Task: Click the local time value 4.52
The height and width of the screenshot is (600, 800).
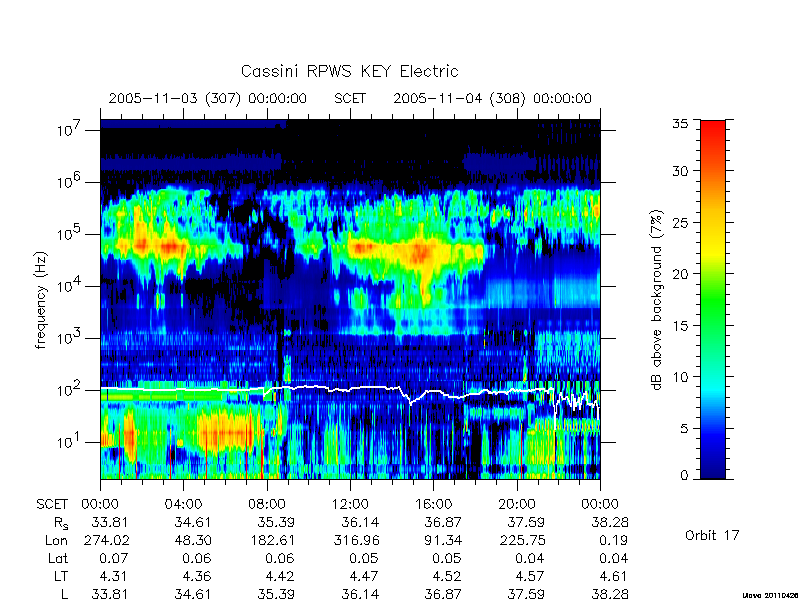Action: tap(447, 576)
